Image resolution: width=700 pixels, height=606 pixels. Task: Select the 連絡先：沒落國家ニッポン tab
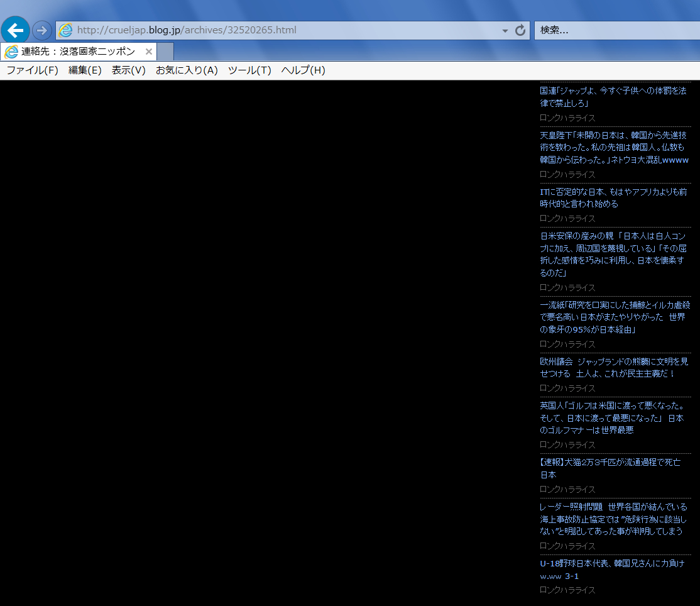tap(77, 52)
